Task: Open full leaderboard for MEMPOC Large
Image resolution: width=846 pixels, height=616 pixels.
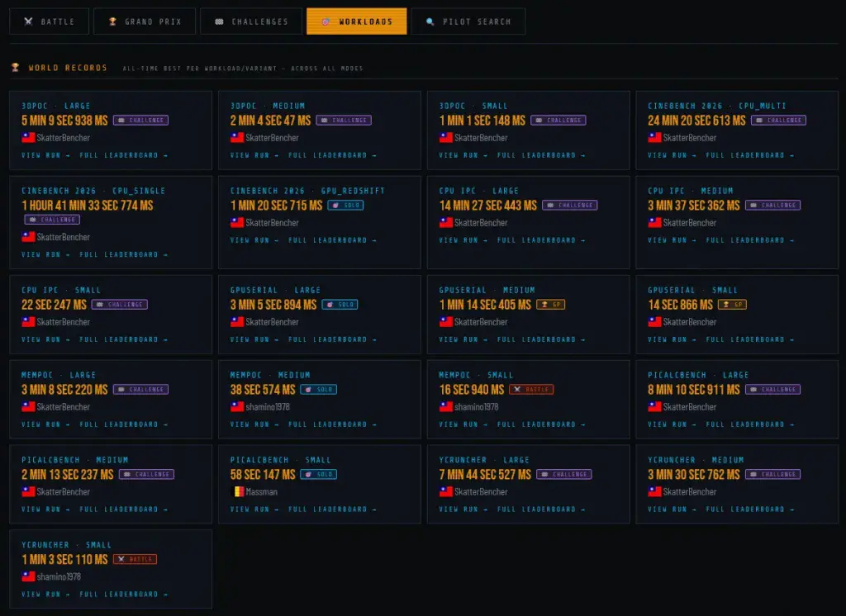Action: coord(124,424)
